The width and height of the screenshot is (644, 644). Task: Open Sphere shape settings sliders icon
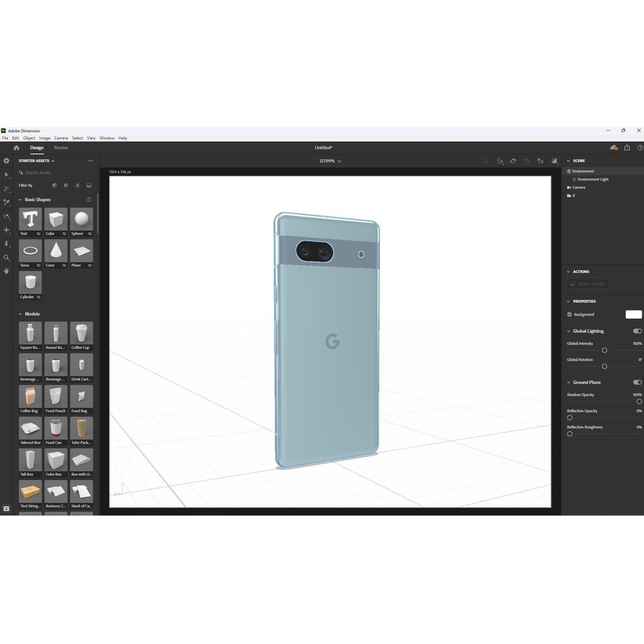[x=89, y=234]
